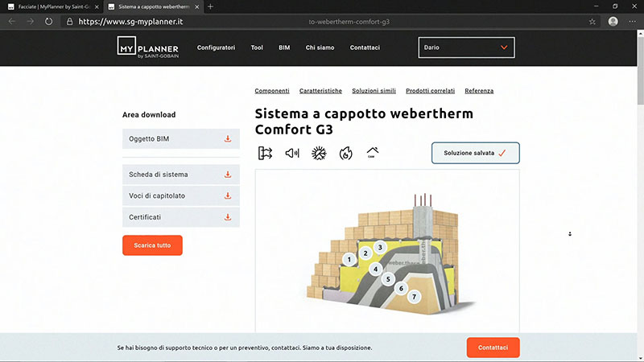This screenshot has width=644, height=362.
Task: Click the fire resistance flame icon
Action: click(345, 153)
